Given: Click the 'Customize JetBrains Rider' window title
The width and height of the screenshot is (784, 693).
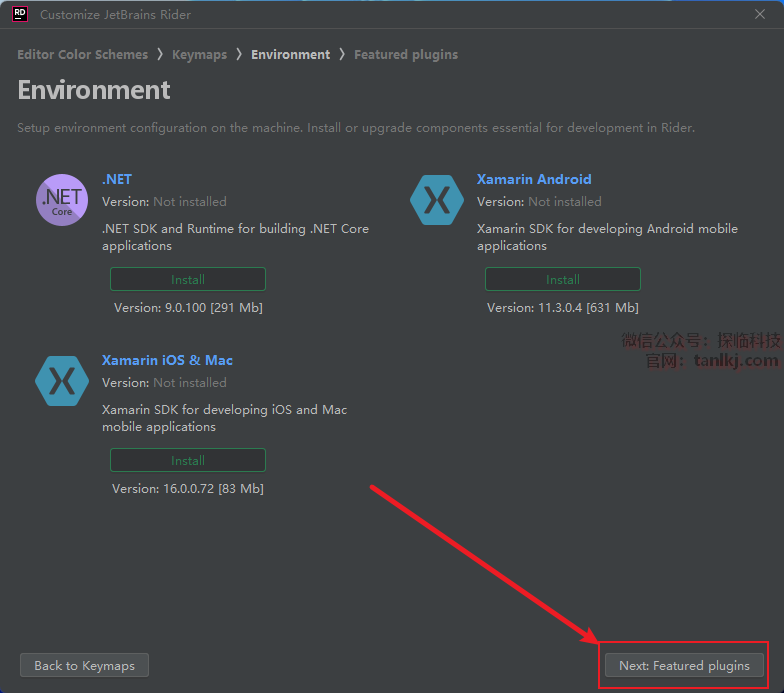Looking at the screenshot, I should (116, 14).
